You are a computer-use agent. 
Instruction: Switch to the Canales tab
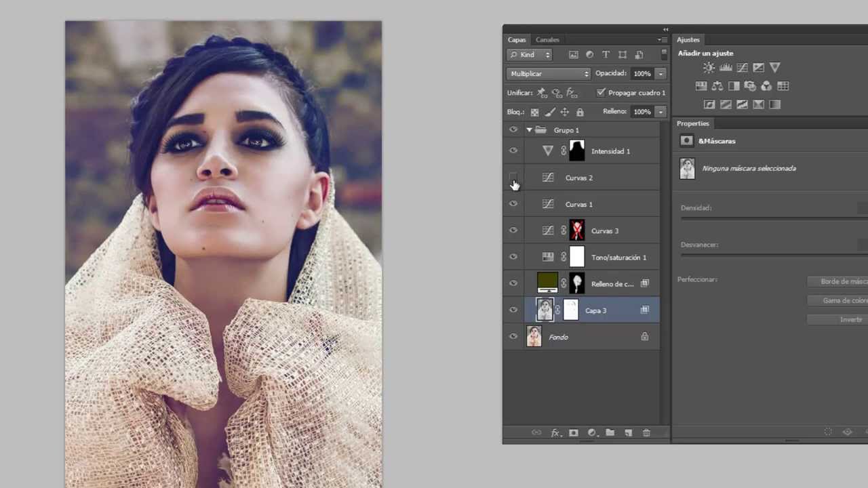(547, 40)
